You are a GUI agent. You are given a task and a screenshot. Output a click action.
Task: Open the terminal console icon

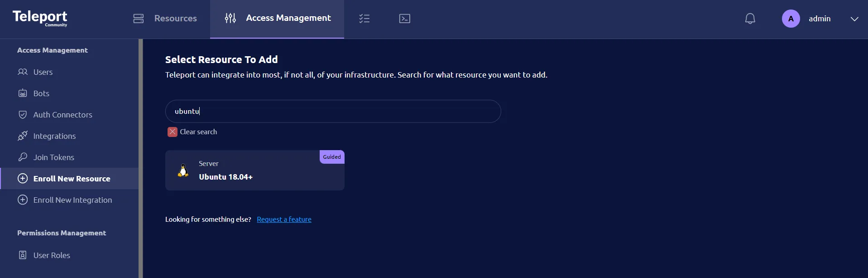(x=405, y=19)
